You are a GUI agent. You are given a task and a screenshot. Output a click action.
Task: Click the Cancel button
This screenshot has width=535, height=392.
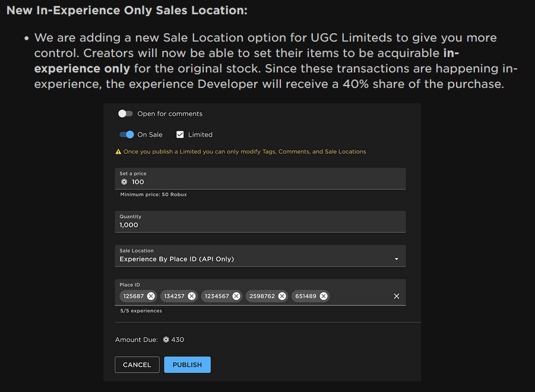pos(137,365)
